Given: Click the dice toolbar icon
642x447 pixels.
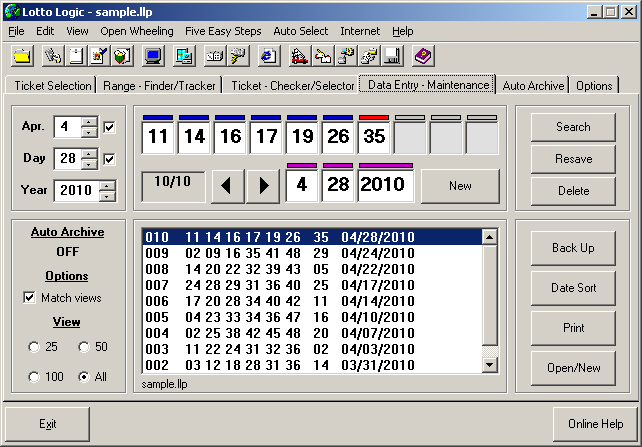Looking at the screenshot, I should click(215, 56).
